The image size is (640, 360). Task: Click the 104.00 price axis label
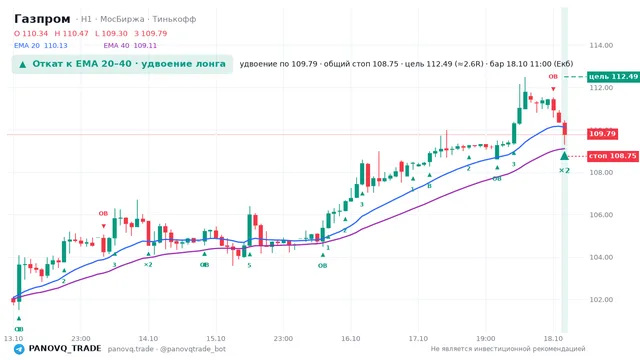click(601, 257)
